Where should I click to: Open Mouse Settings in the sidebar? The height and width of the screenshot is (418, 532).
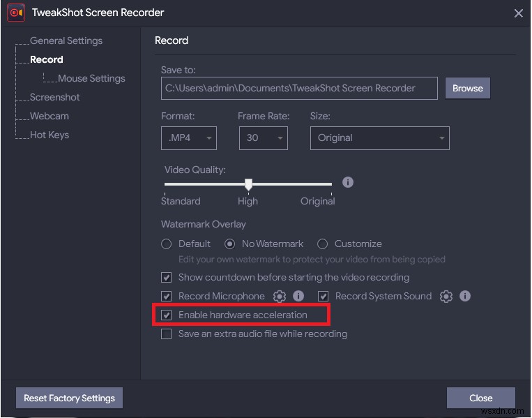coord(91,78)
